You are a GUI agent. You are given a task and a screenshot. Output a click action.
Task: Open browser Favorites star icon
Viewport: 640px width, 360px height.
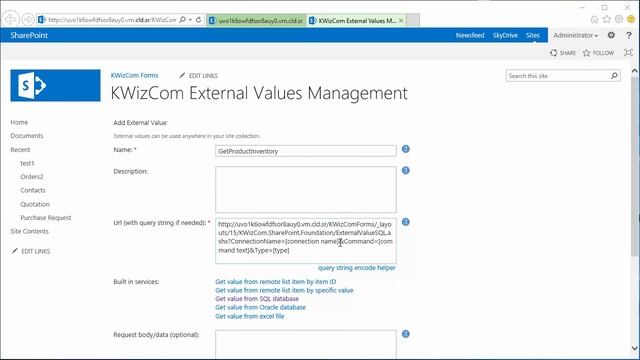[x=607, y=19]
